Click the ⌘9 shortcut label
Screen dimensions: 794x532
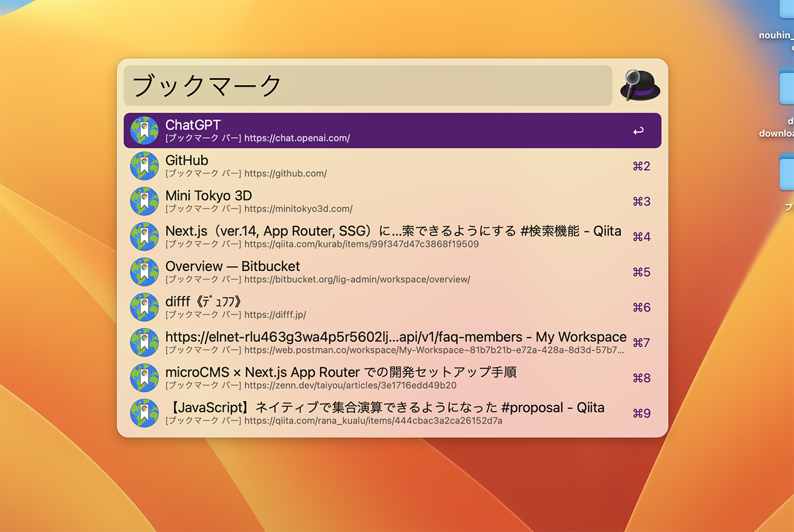pyautogui.click(x=641, y=413)
